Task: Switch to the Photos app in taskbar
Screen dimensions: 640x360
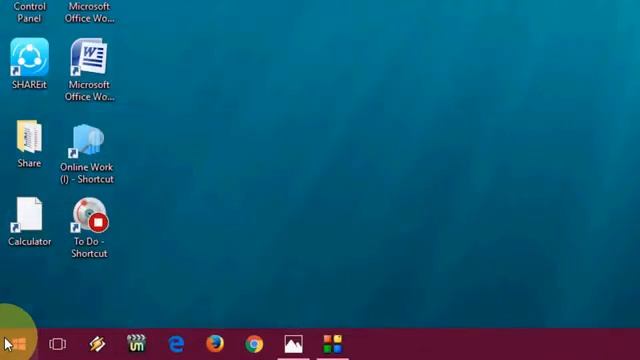Action: (293, 344)
